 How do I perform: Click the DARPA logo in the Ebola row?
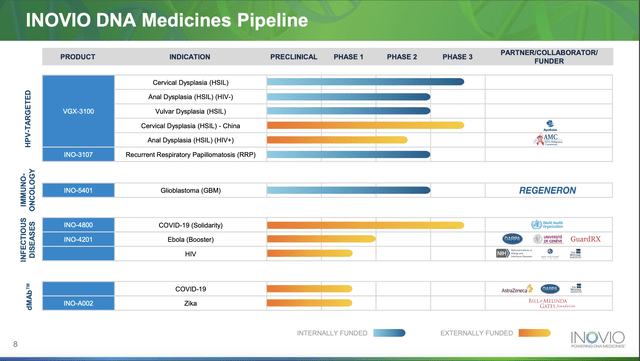(512, 239)
